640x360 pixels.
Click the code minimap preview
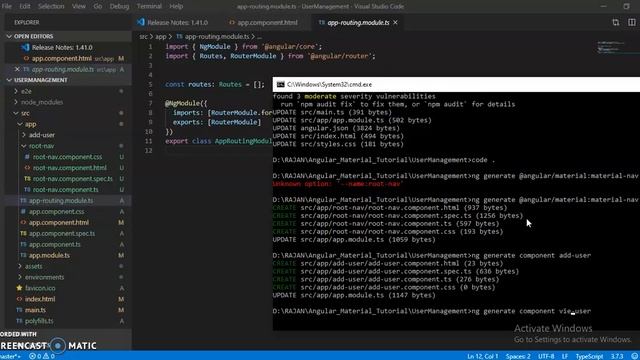[x=611, y=47]
